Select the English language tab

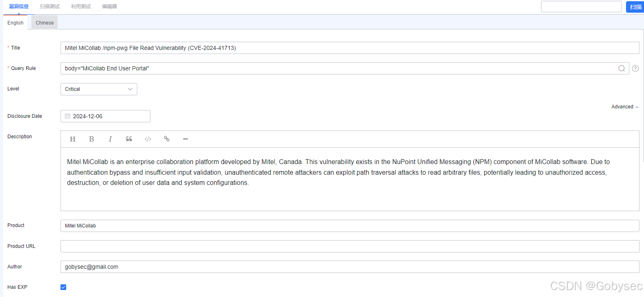(16, 23)
